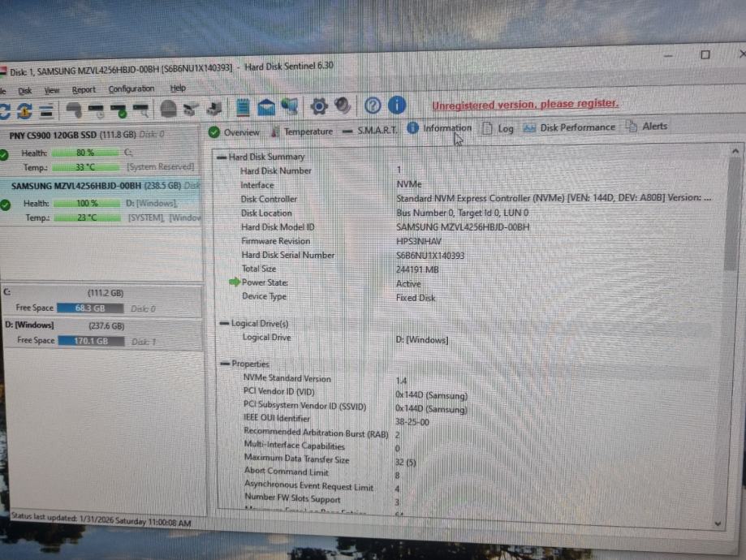
Task: Open settings via the gear toolbar icon
Action: (319, 106)
